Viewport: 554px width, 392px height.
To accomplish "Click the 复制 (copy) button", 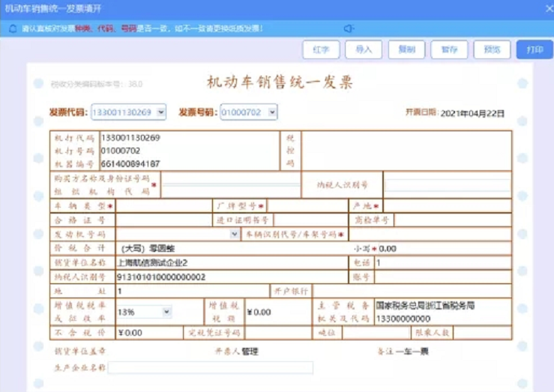I will pos(406,49).
